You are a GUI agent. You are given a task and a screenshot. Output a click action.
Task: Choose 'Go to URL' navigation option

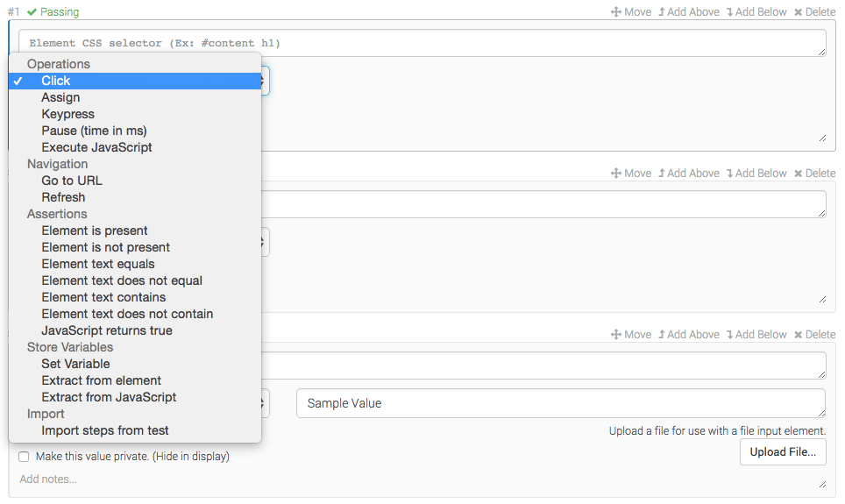tap(72, 181)
